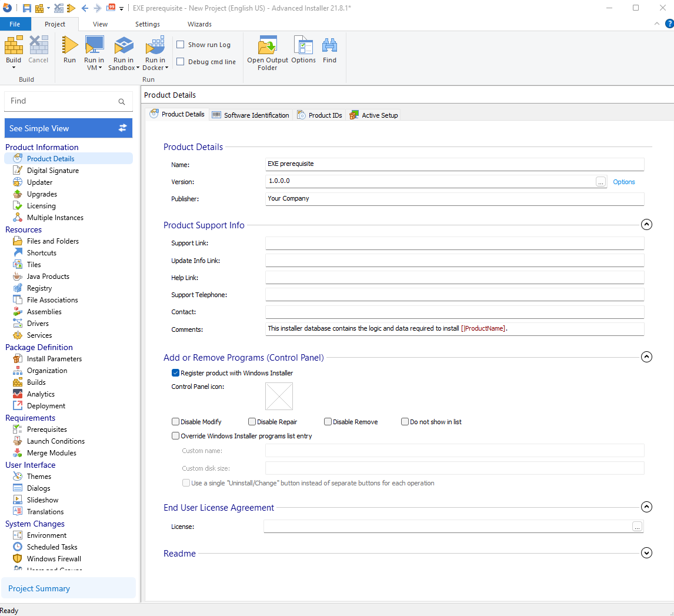This screenshot has width=674, height=616.
Task: Click the Support Link input field
Action: coord(455,244)
